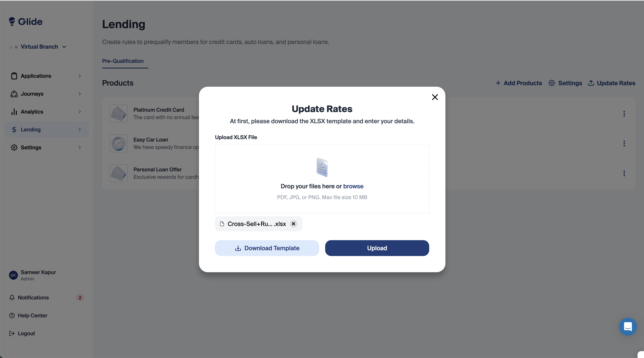
Task: Close the Update Rates dialog
Action: pos(435,97)
